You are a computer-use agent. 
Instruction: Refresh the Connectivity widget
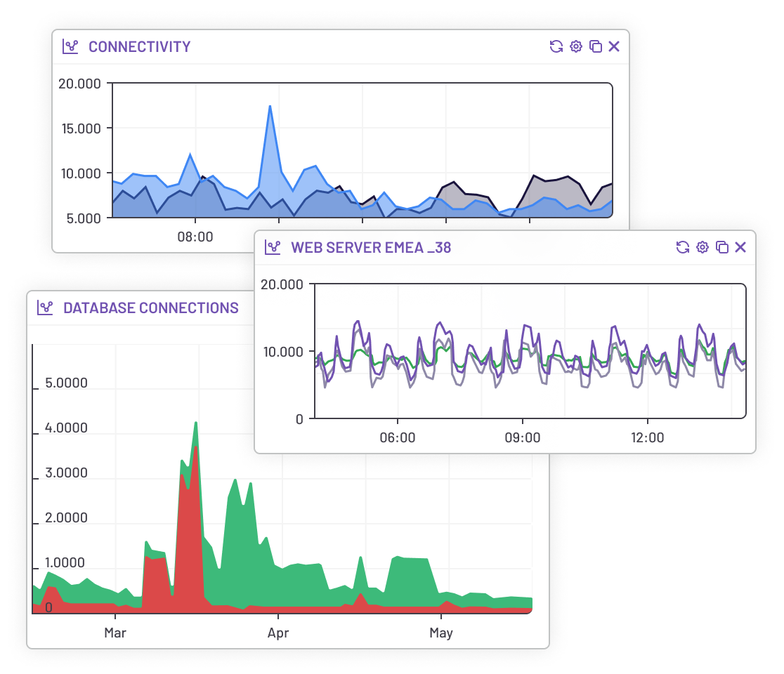(556, 47)
